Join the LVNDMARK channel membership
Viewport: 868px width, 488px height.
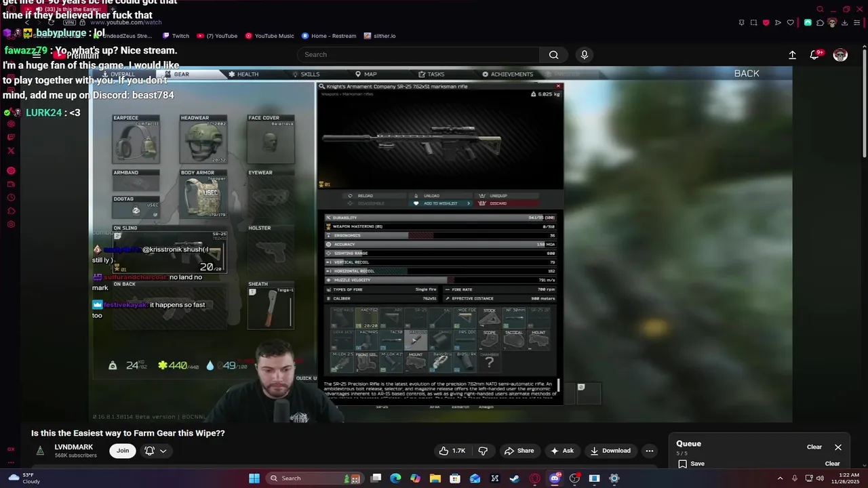pyautogui.click(x=123, y=451)
